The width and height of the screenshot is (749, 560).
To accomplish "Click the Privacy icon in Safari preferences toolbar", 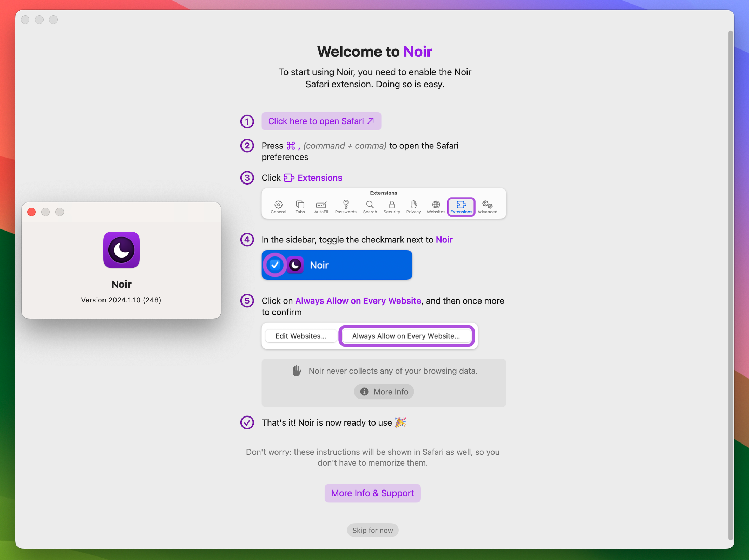I will [x=413, y=206].
